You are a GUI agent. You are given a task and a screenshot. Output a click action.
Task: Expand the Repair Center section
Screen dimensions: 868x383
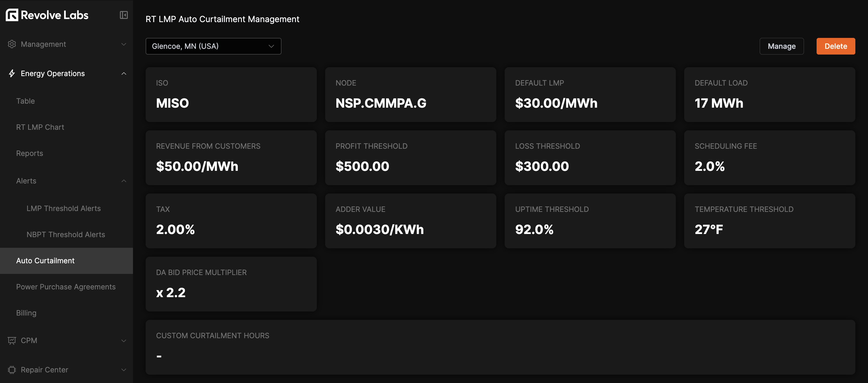point(124,370)
